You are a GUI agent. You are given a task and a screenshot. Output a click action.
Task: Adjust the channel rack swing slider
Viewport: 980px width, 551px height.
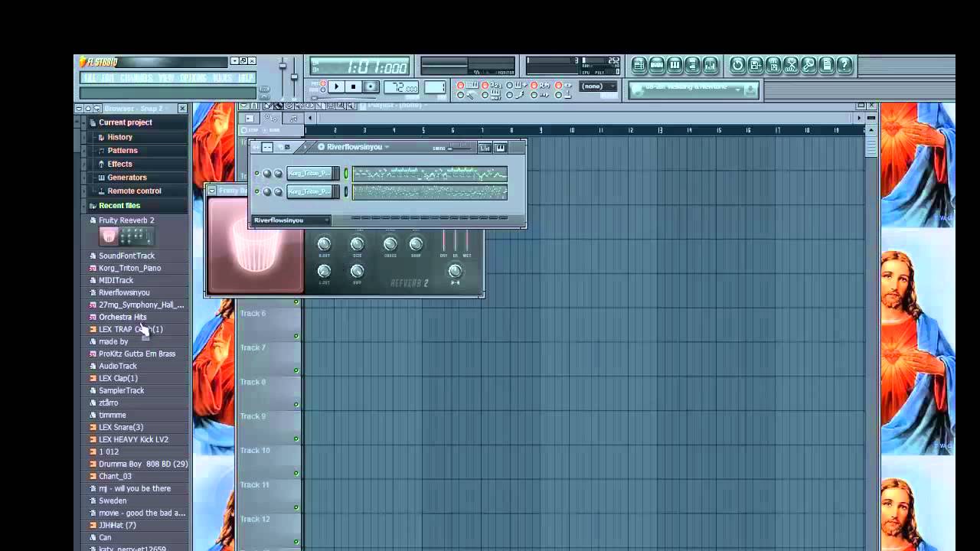tap(460, 148)
